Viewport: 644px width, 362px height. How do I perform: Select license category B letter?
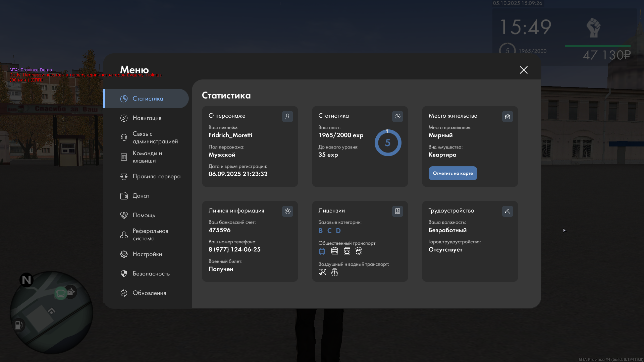point(321,231)
